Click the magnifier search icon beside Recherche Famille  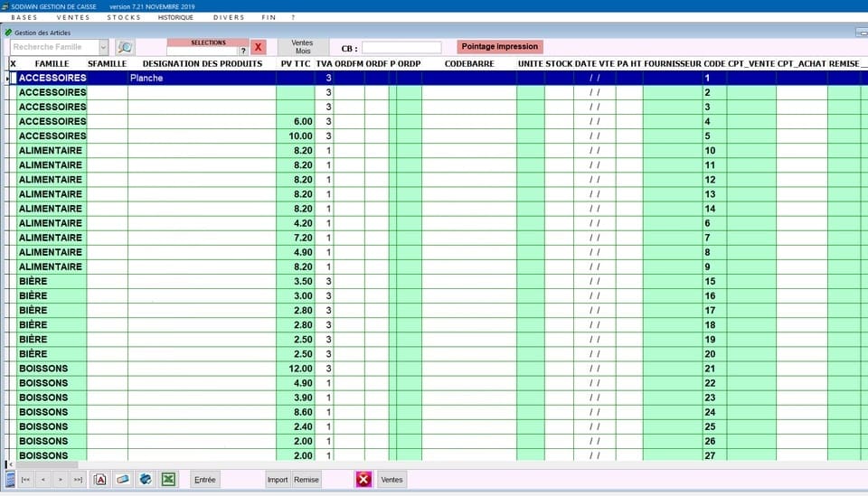coord(126,47)
